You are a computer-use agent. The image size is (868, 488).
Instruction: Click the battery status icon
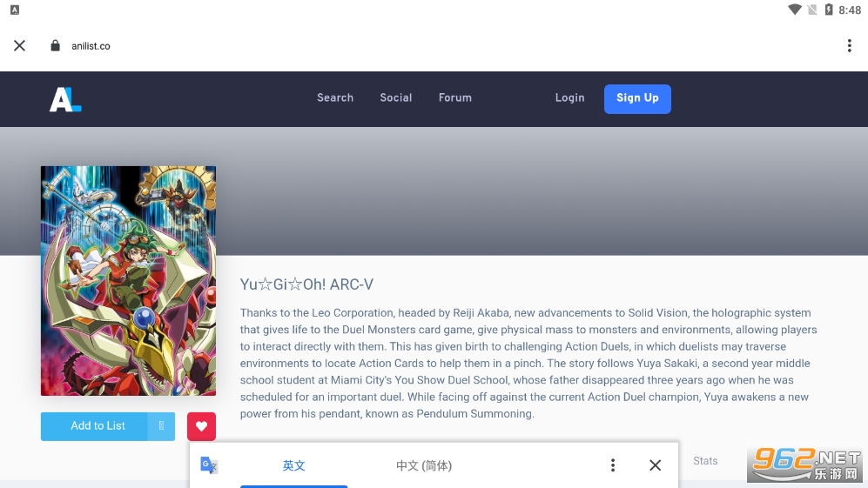(x=829, y=10)
